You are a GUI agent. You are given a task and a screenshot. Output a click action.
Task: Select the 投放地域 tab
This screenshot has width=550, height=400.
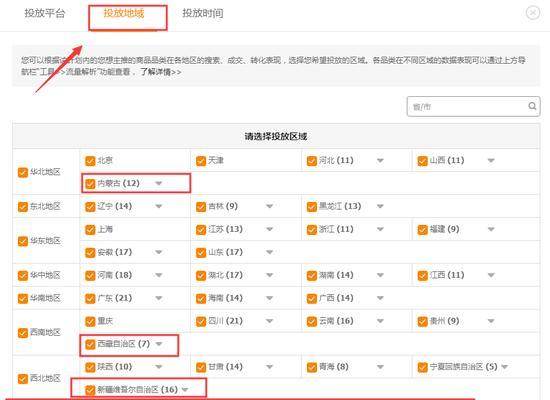tap(123, 13)
